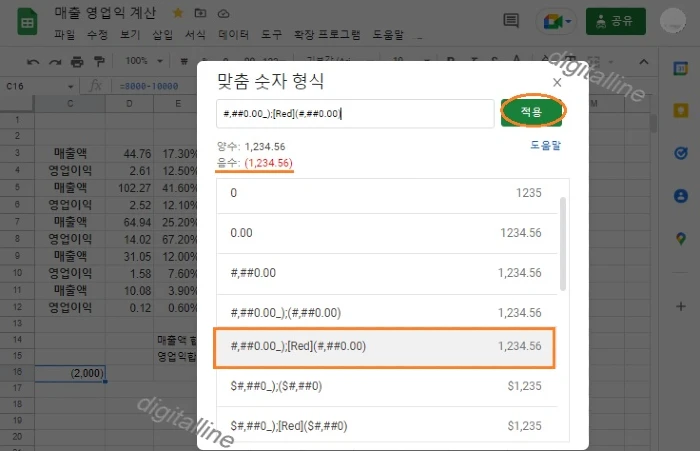Screen dimensions: 700x451
Task: Click the plus add-ons icon
Action: click(680, 306)
